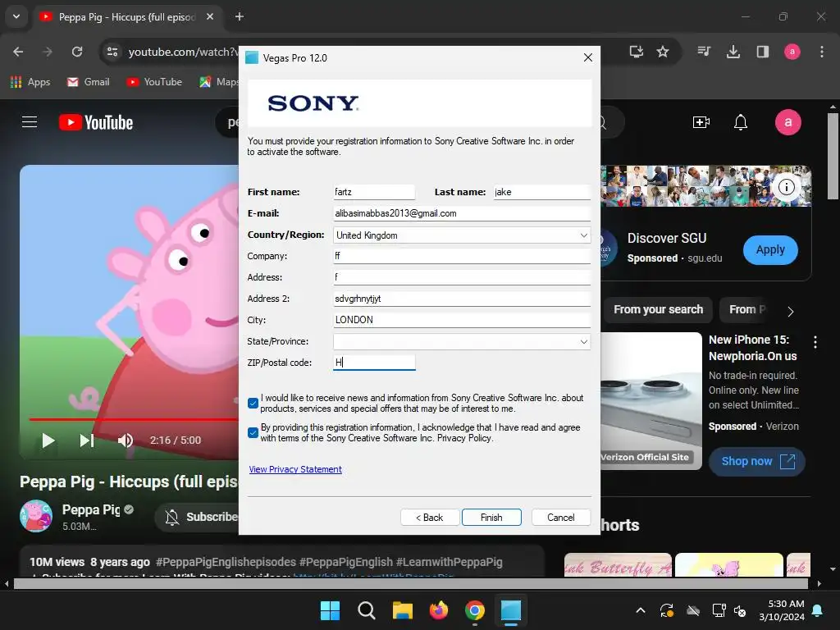Click Chrome forward navigation arrow
Image resolution: width=840 pixels, height=630 pixels.
48,52
